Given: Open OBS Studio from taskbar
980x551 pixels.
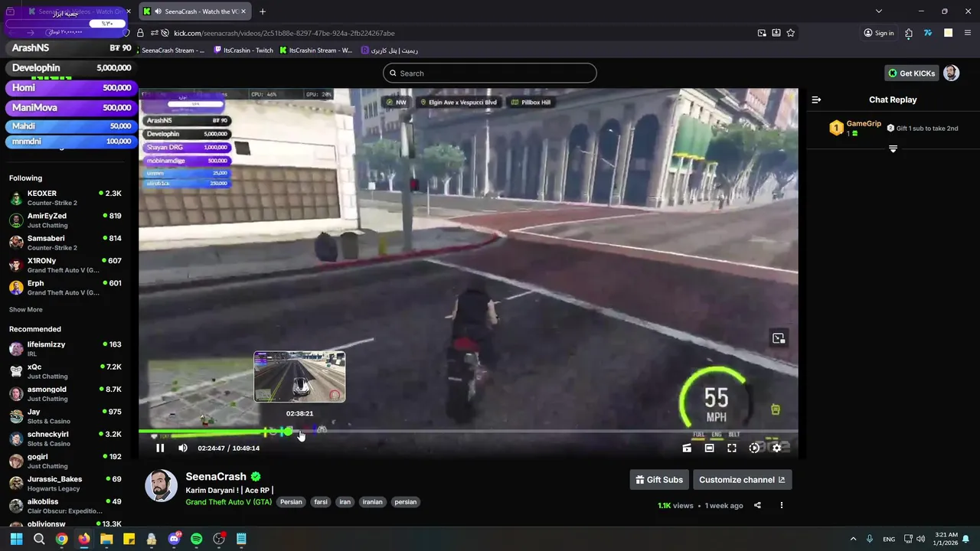Looking at the screenshot, I should [x=219, y=539].
